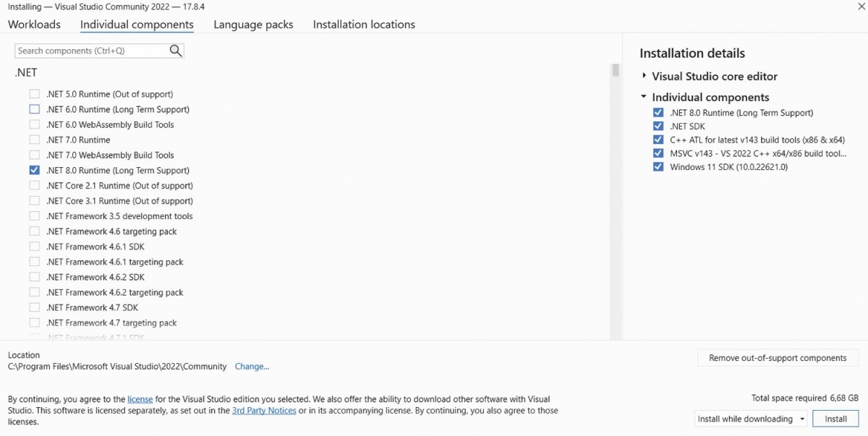
Task: Check .NET 5.0 Runtime (Out of support)
Action: (x=35, y=94)
